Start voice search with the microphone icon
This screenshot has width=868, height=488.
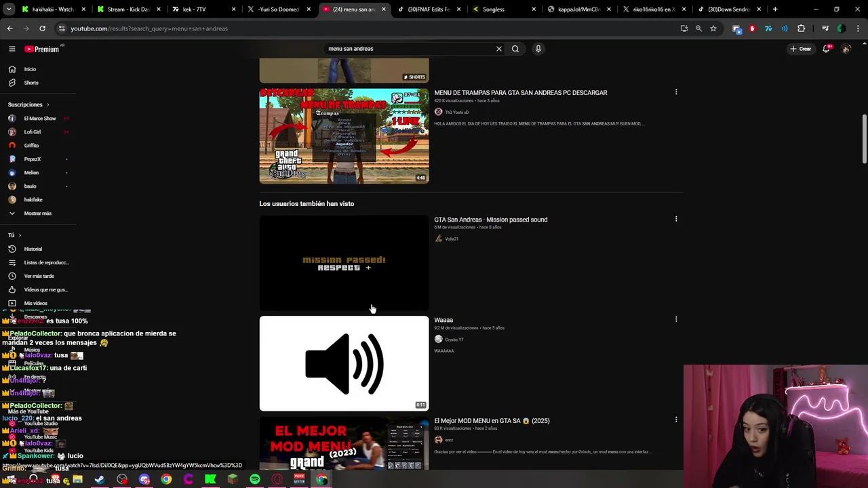pyautogui.click(x=538, y=49)
